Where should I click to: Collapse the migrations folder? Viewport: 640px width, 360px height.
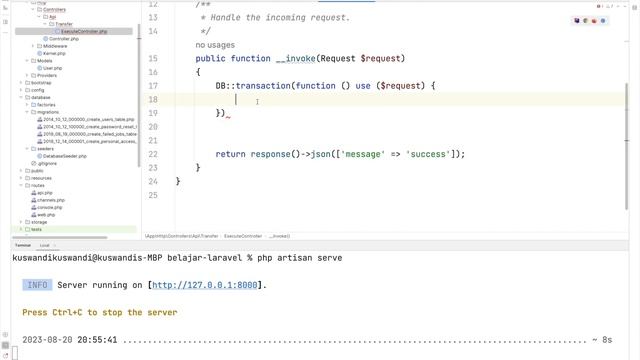tap(27, 112)
